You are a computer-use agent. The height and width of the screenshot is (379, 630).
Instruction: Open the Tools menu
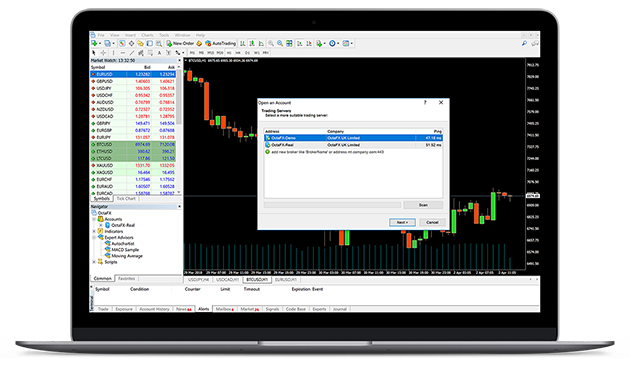[x=164, y=35]
